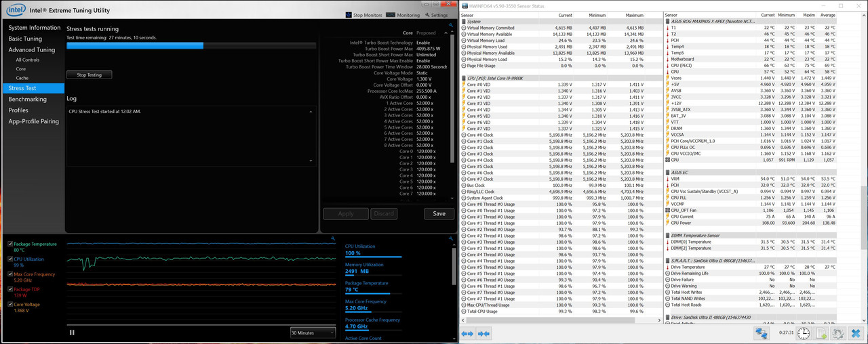Click the stress test progress bar

[191, 46]
